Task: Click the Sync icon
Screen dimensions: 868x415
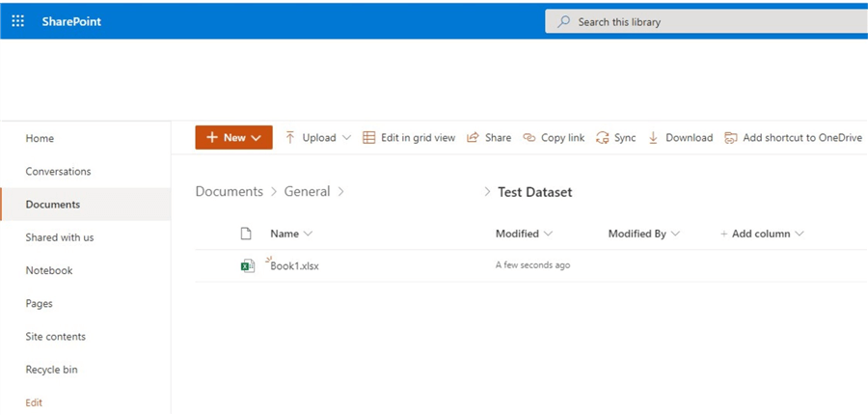Action: [602, 138]
